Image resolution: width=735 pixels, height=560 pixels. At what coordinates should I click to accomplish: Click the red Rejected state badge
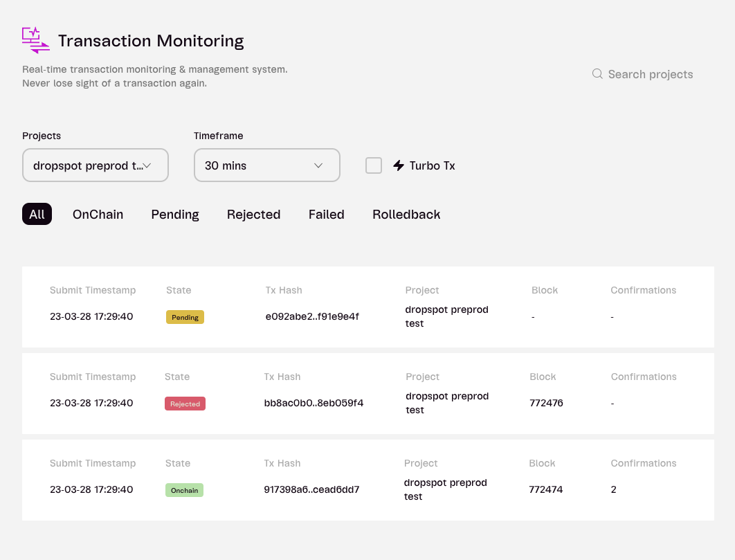point(185,404)
